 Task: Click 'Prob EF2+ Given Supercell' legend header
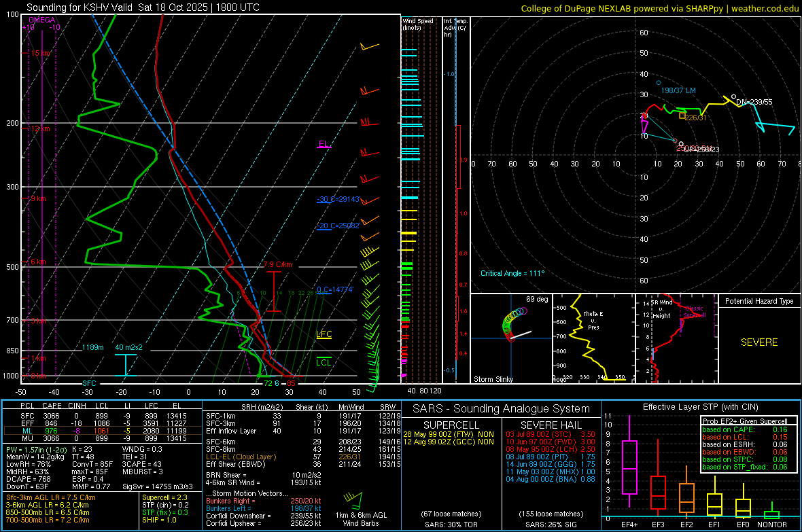pyautogui.click(x=745, y=421)
